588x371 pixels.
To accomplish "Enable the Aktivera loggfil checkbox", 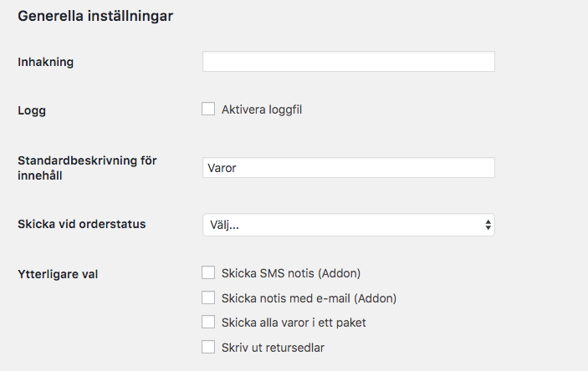I will click(x=208, y=109).
